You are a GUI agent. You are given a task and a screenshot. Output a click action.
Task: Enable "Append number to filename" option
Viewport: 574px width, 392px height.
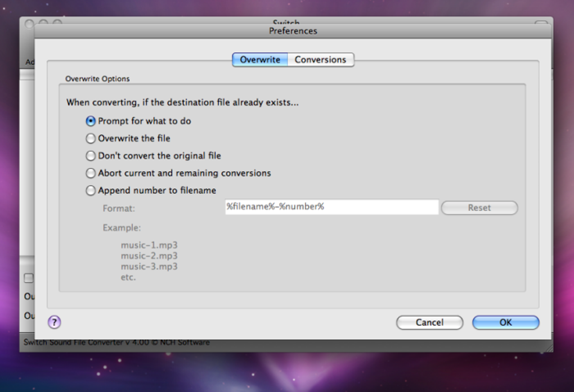[151, 191]
